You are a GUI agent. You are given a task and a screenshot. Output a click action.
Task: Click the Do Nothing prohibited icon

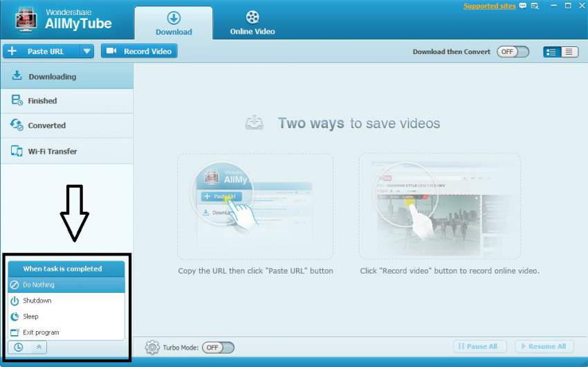(x=15, y=285)
